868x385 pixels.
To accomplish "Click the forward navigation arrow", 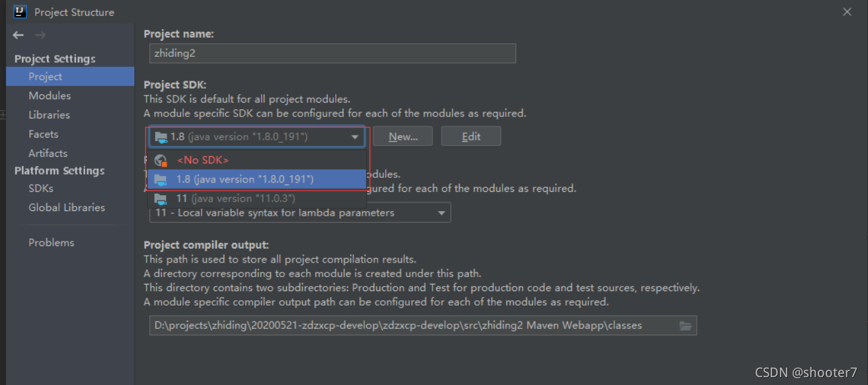I will (40, 35).
